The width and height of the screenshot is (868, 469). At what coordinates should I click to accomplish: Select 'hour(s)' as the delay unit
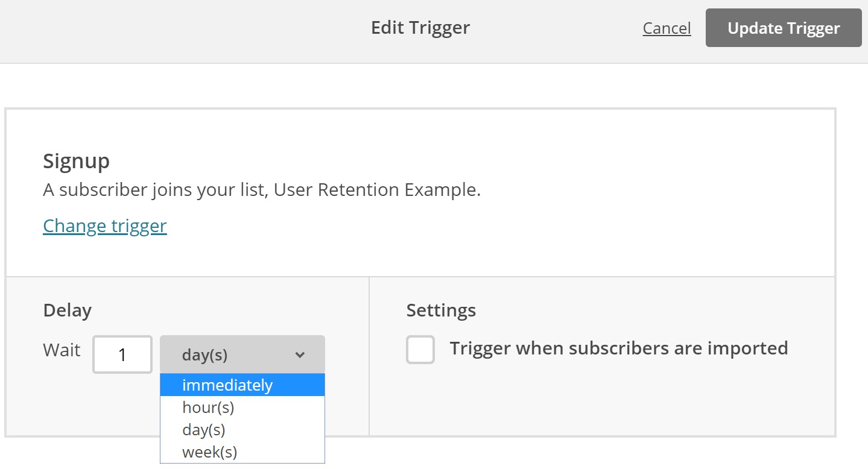(207, 407)
